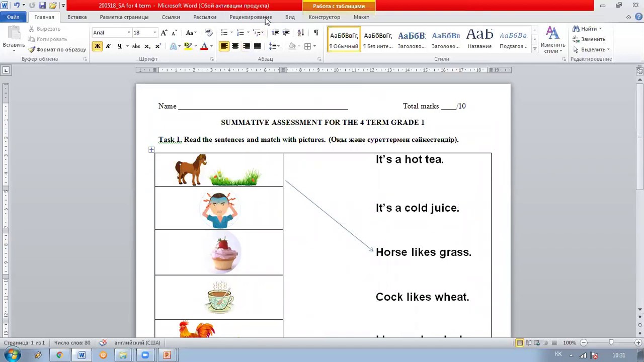The width and height of the screenshot is (644, 362).
Task: Switch to the Ссылки tab
Action: coord(171,17)
